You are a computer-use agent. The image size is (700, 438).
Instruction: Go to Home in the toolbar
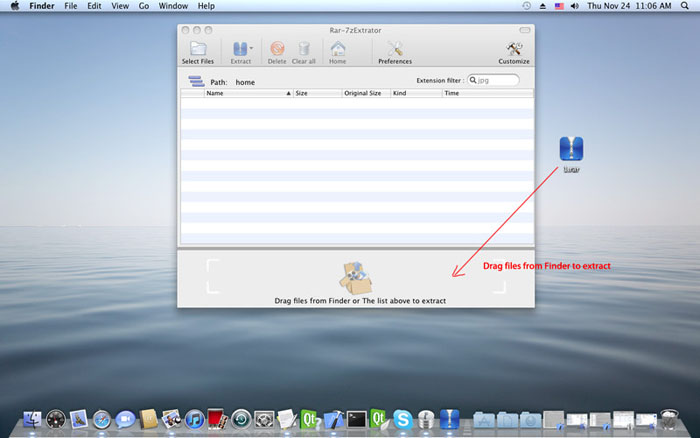(338, 48)
